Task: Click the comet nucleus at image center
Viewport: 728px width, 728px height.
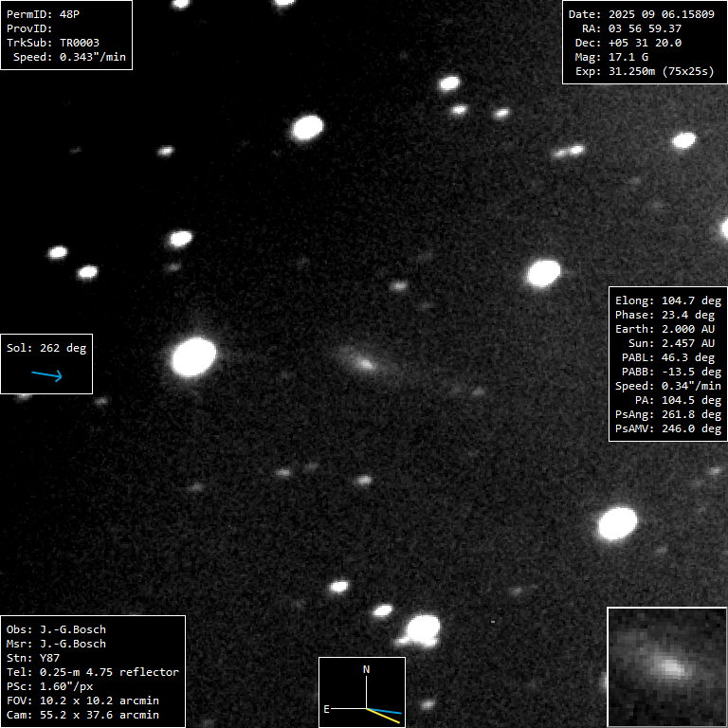Action: pos(365,364)
